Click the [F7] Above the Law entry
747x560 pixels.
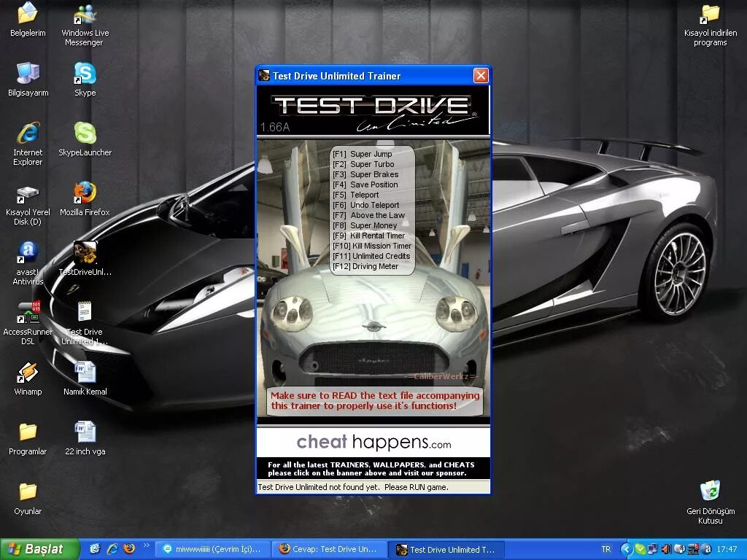point(368,215)
